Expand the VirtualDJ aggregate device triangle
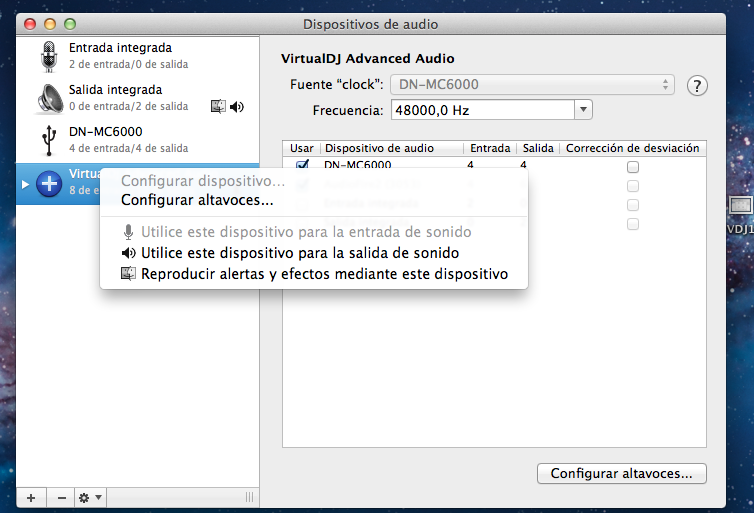This screenshot has width=754, height=513. 25,183
